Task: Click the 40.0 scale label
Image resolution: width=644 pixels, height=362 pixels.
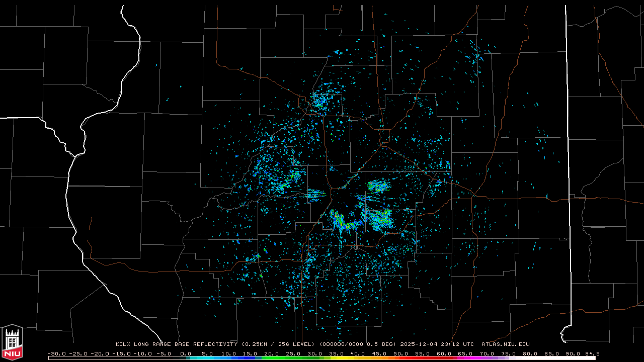Action: pos(358,354)
